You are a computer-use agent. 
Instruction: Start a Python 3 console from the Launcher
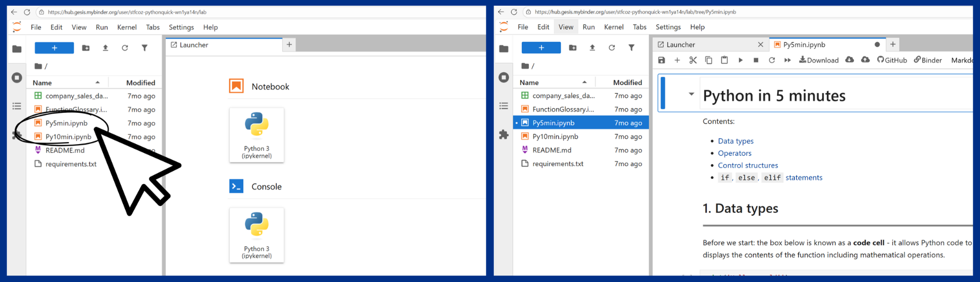[257, 235]
